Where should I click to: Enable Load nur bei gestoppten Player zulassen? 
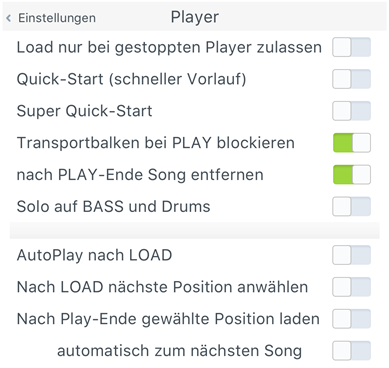point(351,47)
